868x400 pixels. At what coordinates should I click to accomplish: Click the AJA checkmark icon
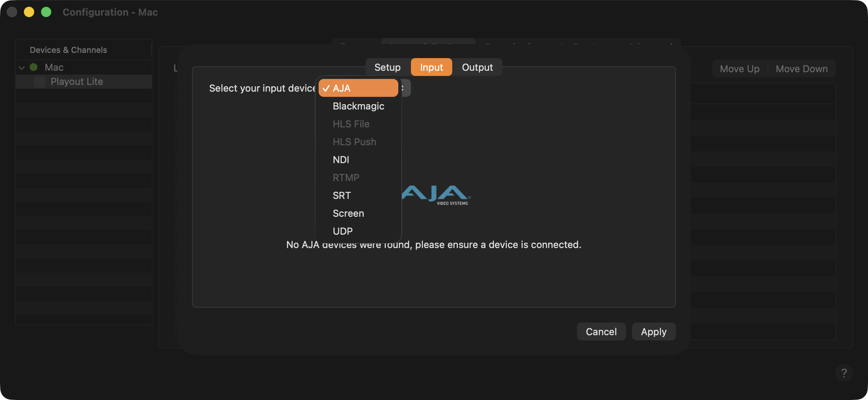(x=326, y=88)
